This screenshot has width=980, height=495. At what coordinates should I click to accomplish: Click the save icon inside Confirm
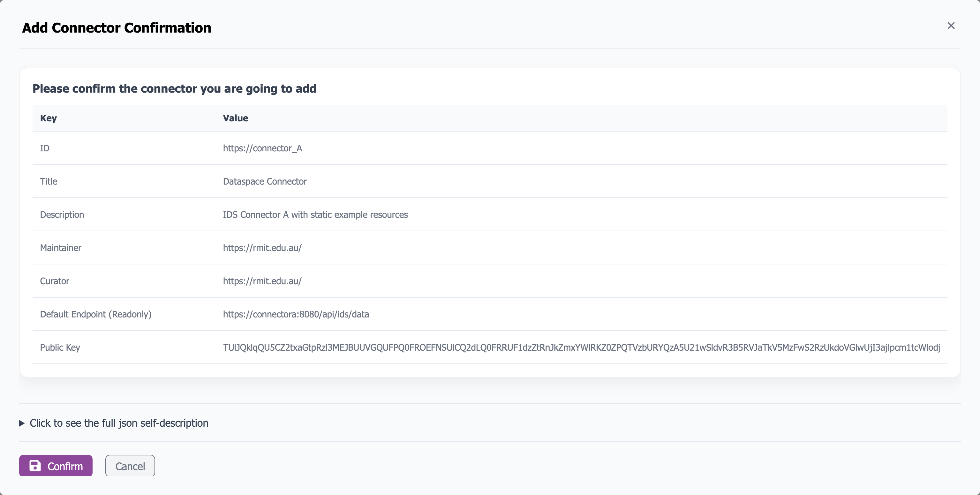[x=35, y=466]
